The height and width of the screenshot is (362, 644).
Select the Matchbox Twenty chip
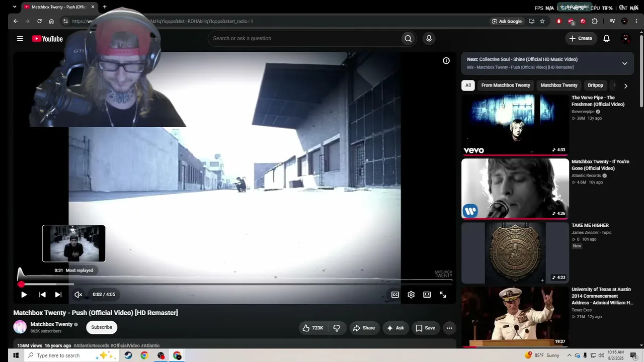[x=558, y=85]
